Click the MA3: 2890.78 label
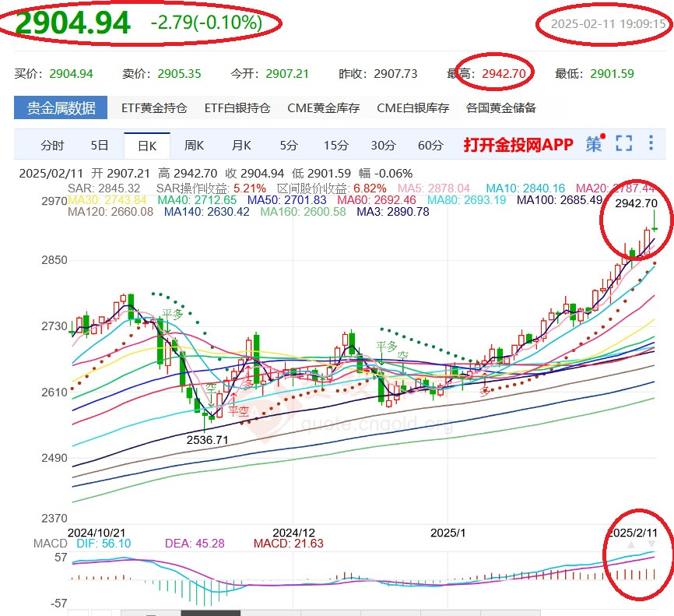This screenshot has width=674, height=616. click(393, 212)
